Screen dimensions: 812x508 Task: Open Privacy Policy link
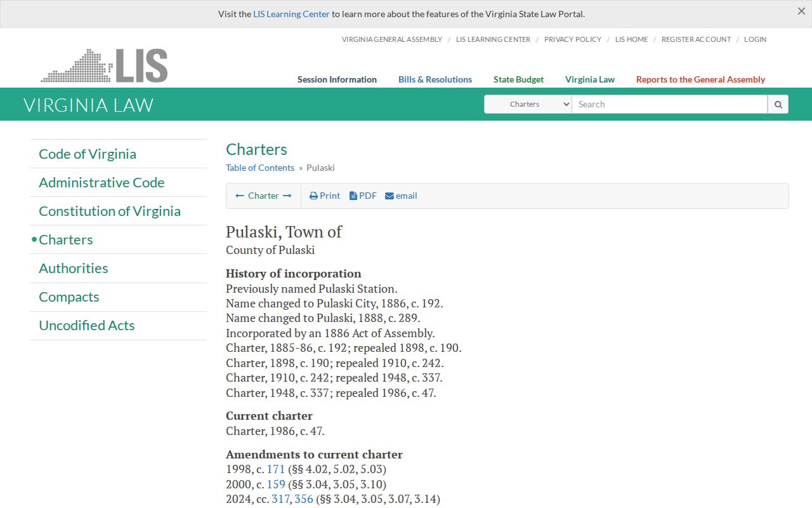573,39
